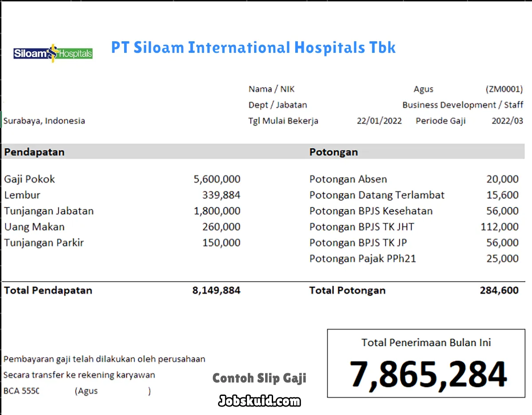
Task: Click the Lembur row entry
Action: point(22,195)
